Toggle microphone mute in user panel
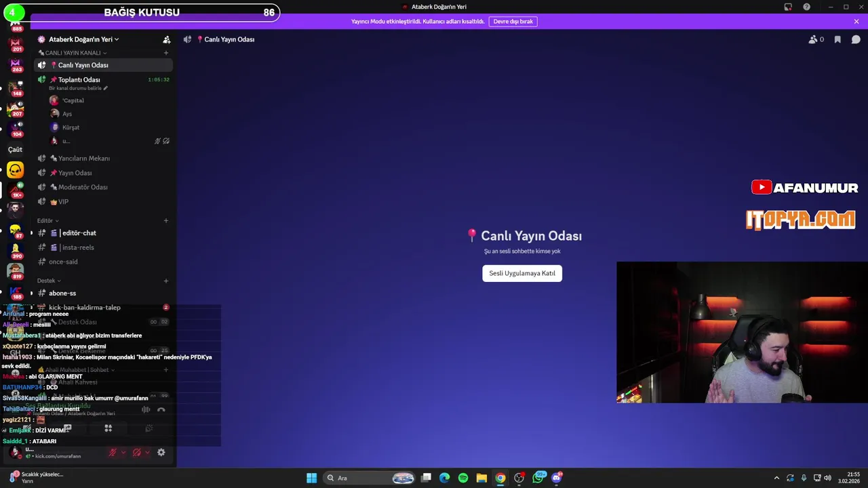The image size is (868, 488). tap(113, 452)
